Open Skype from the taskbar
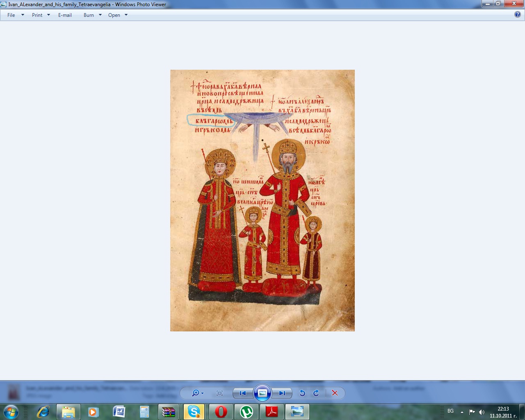 (x=194, y=411)
